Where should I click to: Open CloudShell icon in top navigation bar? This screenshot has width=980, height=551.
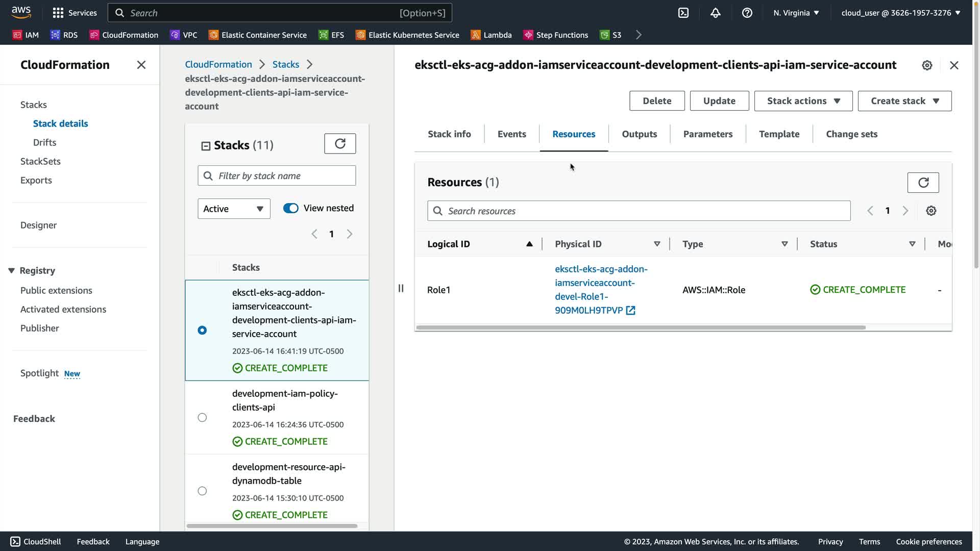(683, 13)
